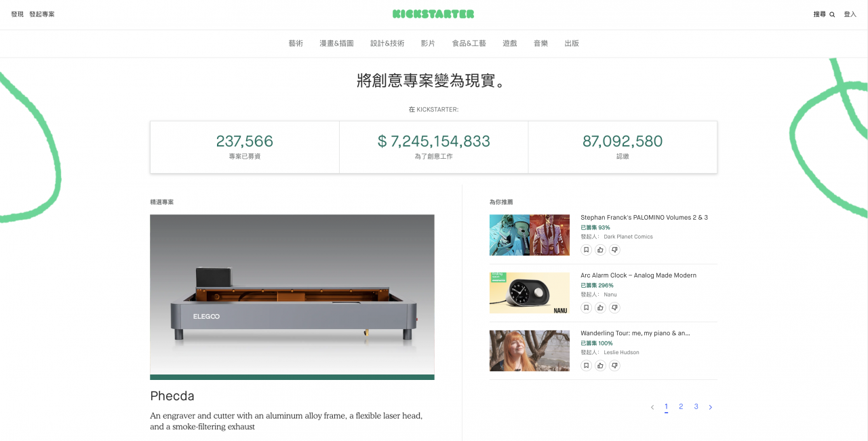Like the Arc Alarm Clock project
Viewport: 868px width, 441px height.
click(601, 307)
